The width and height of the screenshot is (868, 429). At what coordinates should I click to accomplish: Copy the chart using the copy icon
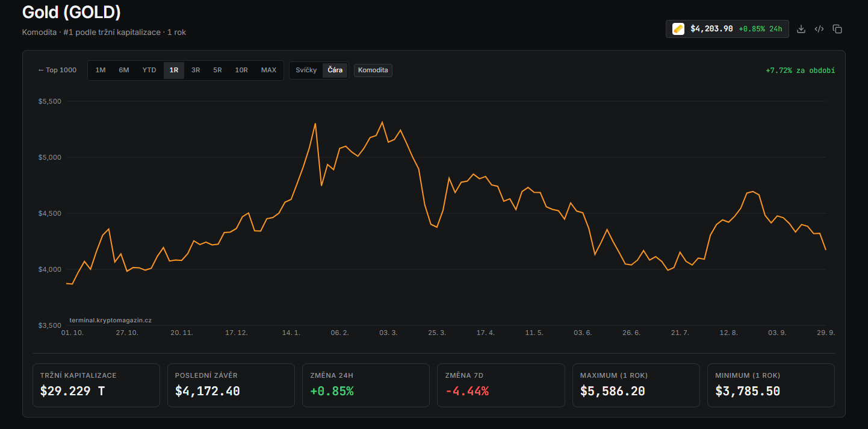tap(837, 29)
